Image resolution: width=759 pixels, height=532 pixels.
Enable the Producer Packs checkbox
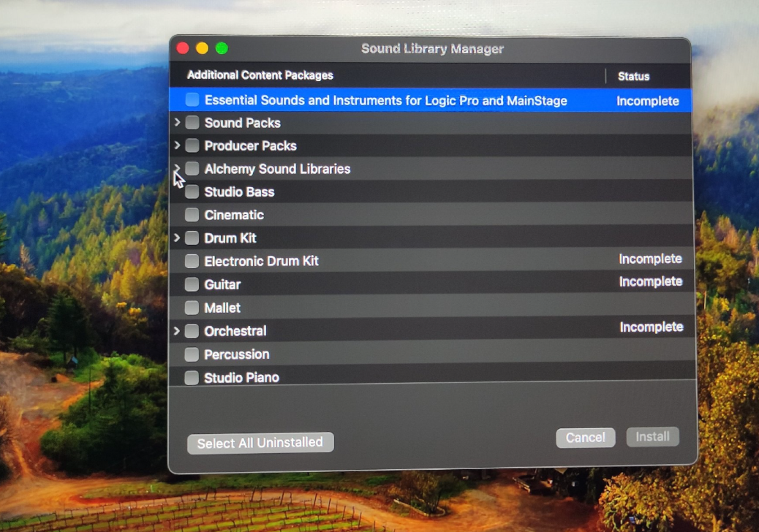192,145
